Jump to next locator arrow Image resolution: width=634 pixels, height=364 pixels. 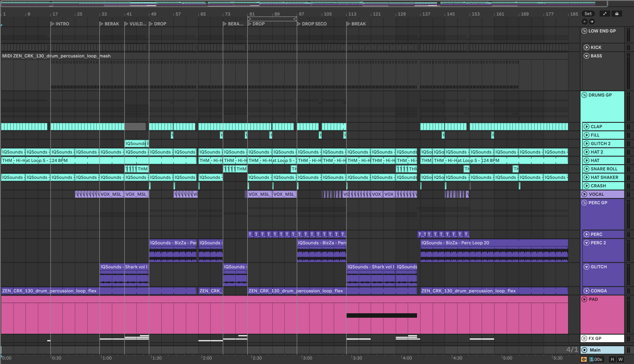592,22
